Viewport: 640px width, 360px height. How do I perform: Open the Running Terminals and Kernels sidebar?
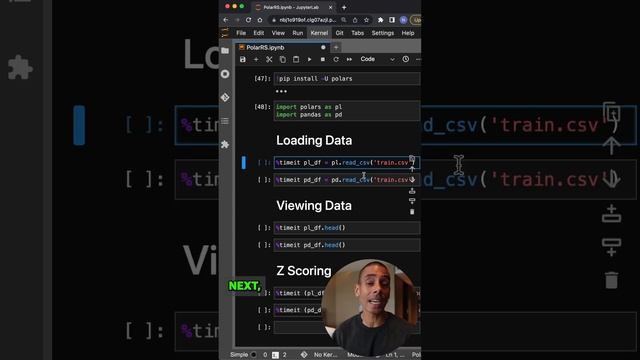tap(225, 74)
